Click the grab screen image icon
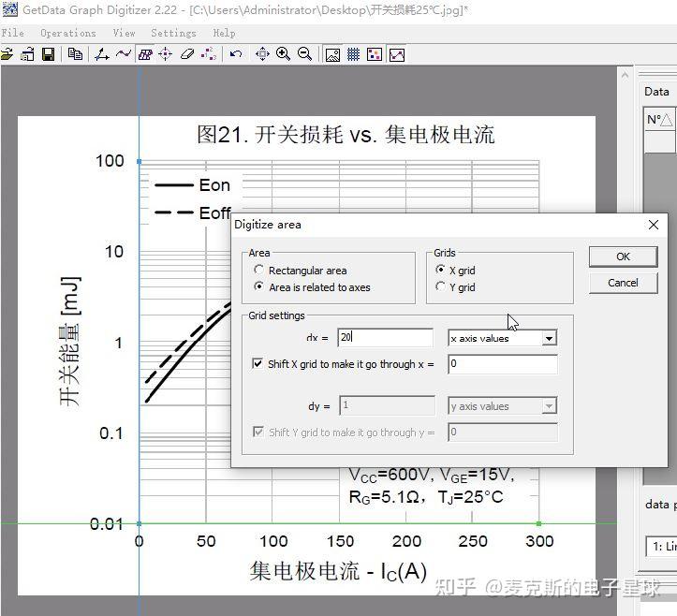The height and width of the screenshot is (616, 677). 28,54
